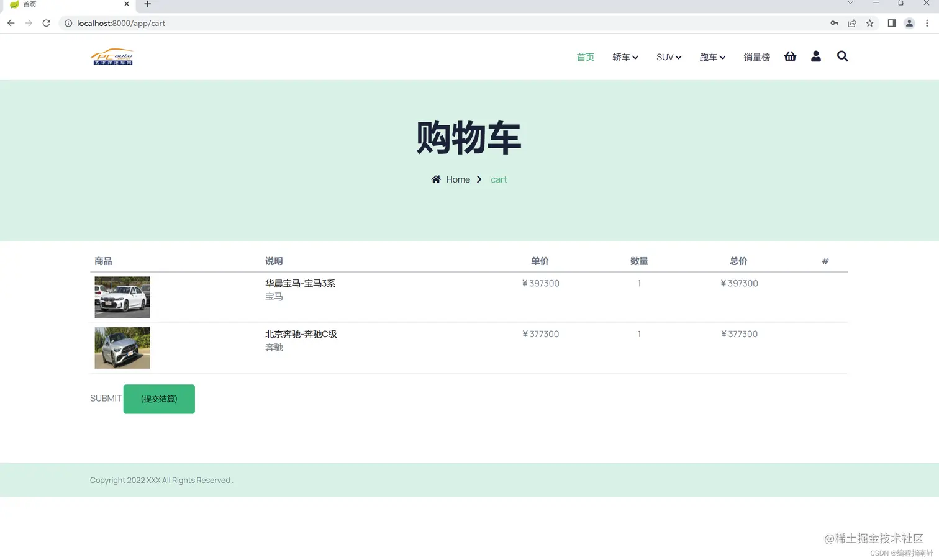Screen dimensions: 939x560
Task: Expand the SUV dropdown menu
Action: point(669,57)
